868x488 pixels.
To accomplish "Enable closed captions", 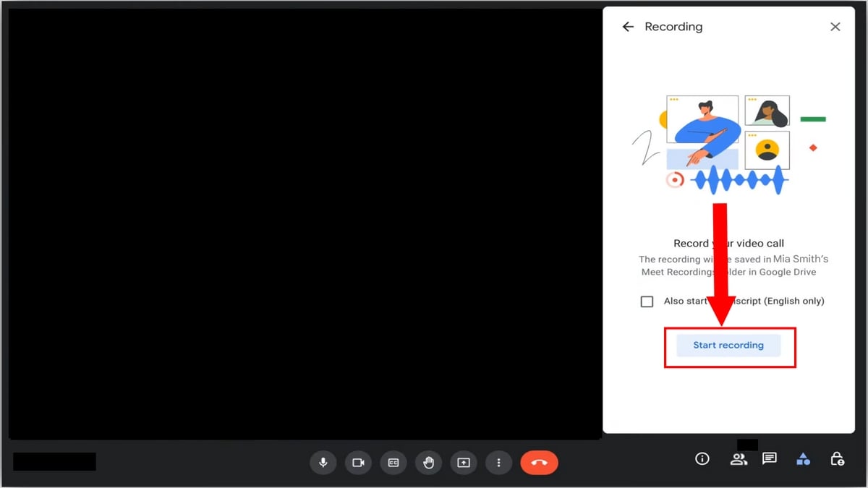I will pyautogui.click(x=393, y=463).
